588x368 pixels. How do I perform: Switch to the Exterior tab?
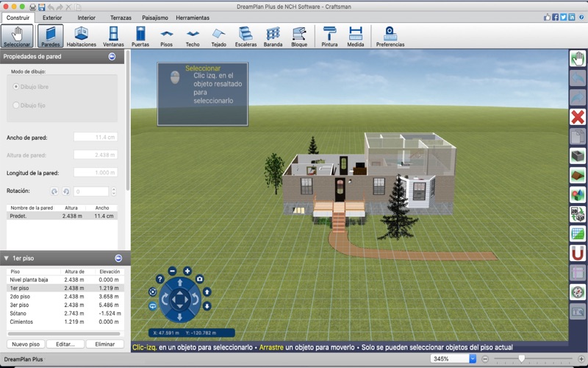pyautogui.click(x=52, y=18)
